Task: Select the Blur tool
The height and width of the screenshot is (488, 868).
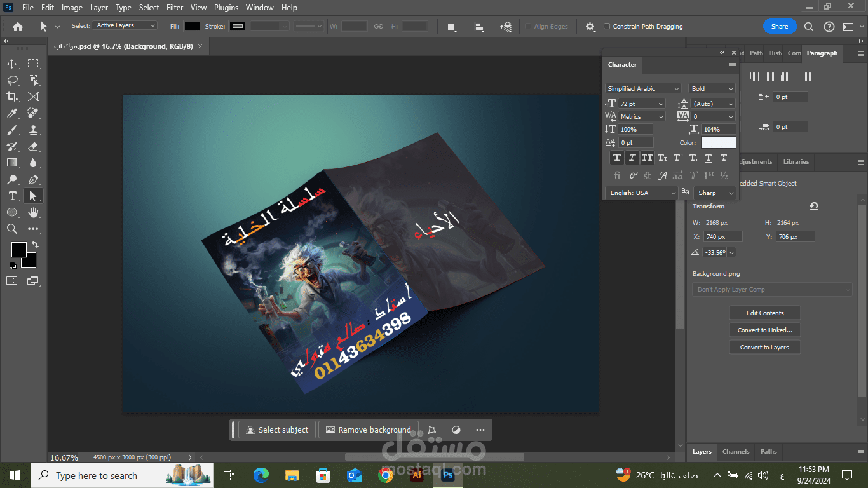Action: point(33,163)
